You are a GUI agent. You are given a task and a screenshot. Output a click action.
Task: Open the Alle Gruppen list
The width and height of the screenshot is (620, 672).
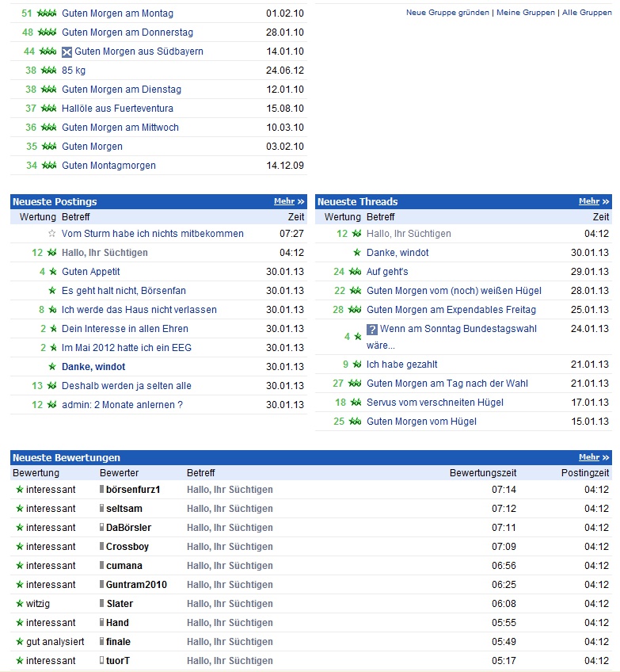tap(587, 13)
